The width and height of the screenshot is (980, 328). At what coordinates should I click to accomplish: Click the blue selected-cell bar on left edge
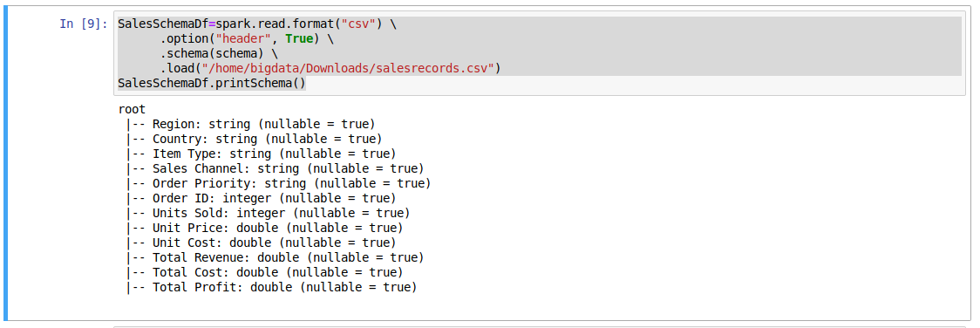click(5, 165)
